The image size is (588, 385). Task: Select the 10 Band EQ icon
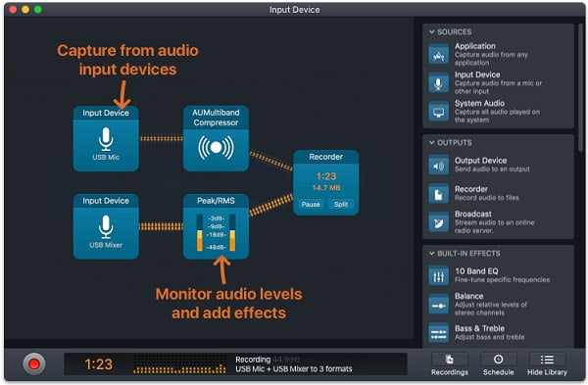click(x=438, y=275)
